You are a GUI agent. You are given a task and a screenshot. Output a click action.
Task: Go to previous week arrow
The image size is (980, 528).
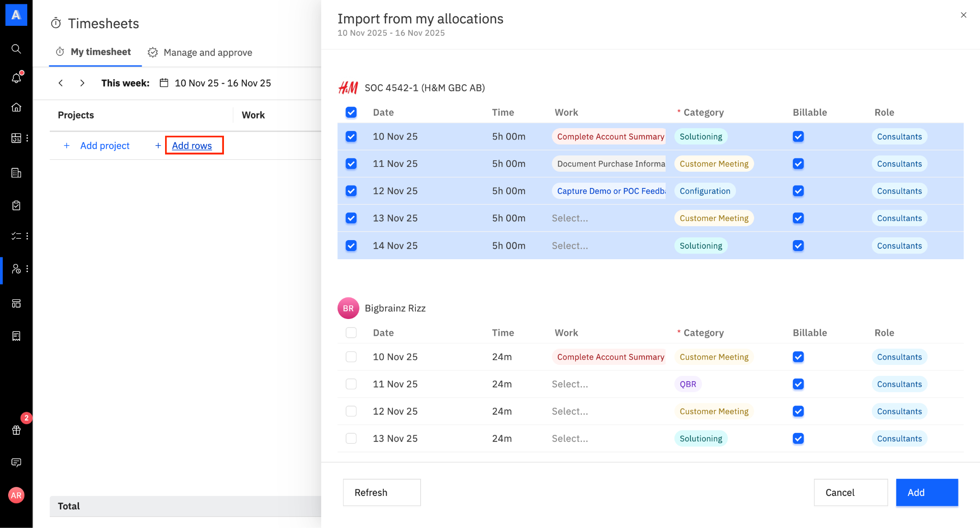coord(61,83)
